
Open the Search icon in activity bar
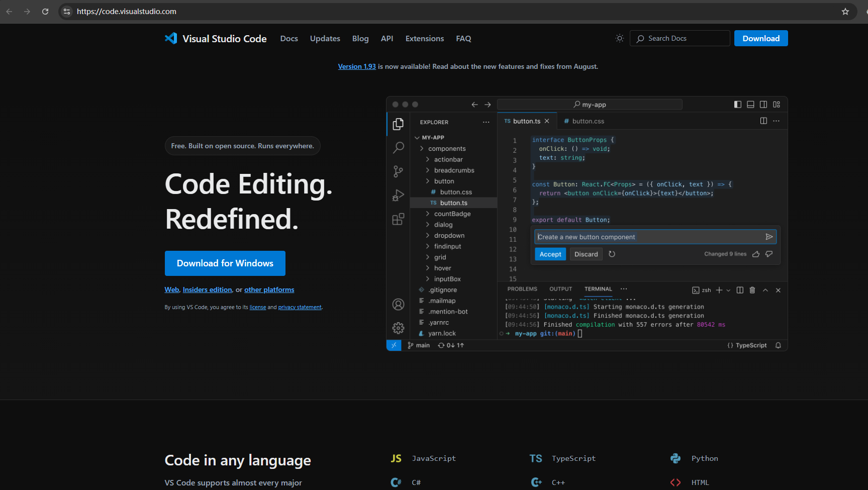398,147
